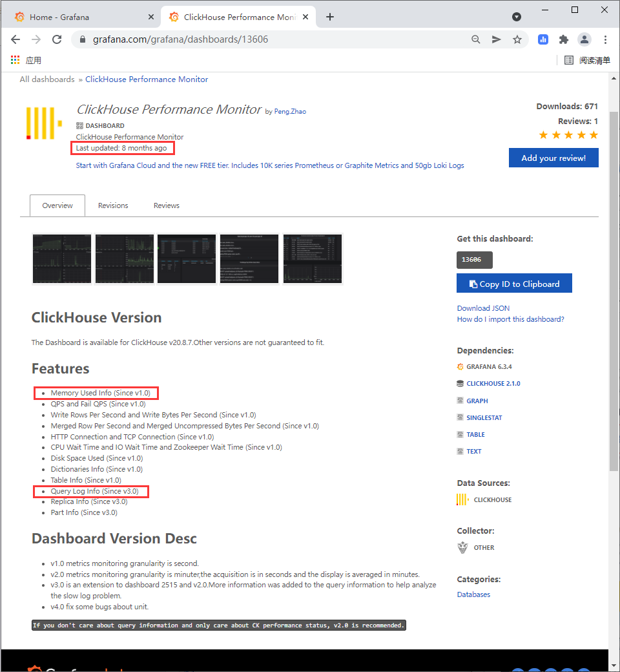Click the panel icon beside TABLE
Viewport: 620px width, 672px height.
click(460, 435)
